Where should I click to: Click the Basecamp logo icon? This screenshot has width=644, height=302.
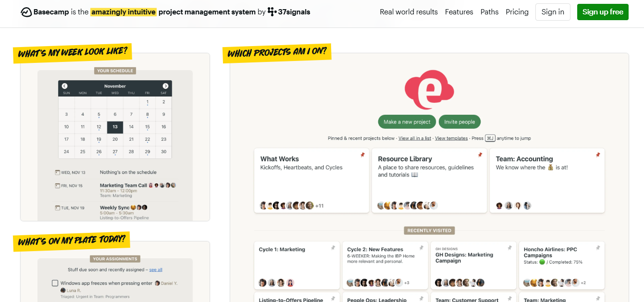click(x=26, y=12)
